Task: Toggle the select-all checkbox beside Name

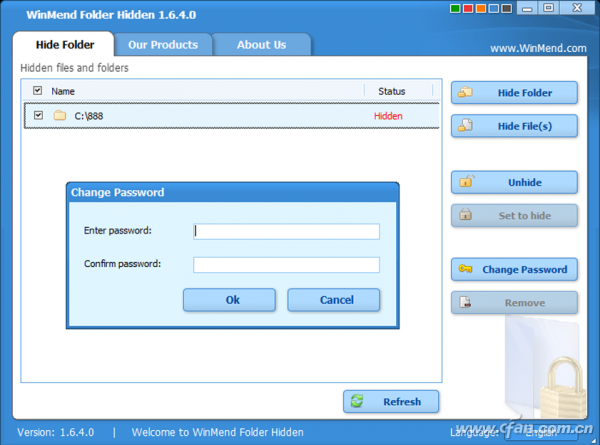Action: click(x=38, y=91)
